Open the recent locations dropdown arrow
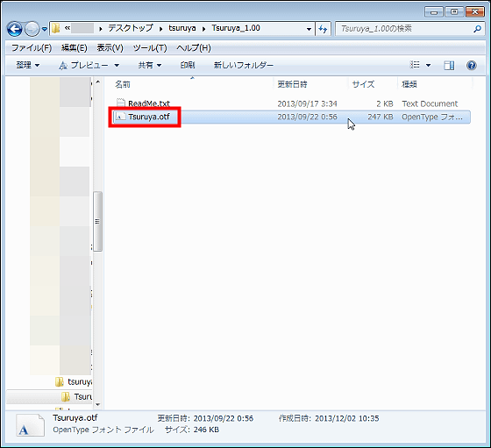Viewport: 491px width, 448px height. click(x=45, y=29)
